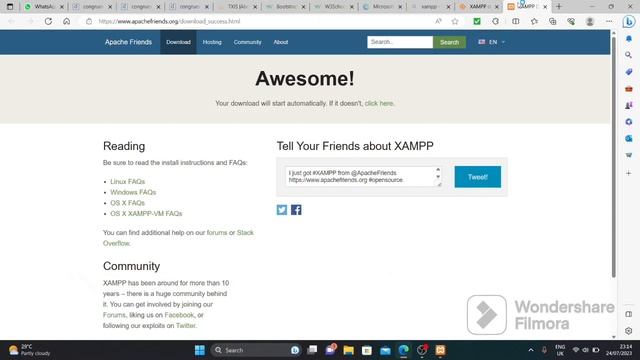Click tweet textbox up arrow
The width and height of the screenshot is (640, 360).
click(x=438, y=170)
